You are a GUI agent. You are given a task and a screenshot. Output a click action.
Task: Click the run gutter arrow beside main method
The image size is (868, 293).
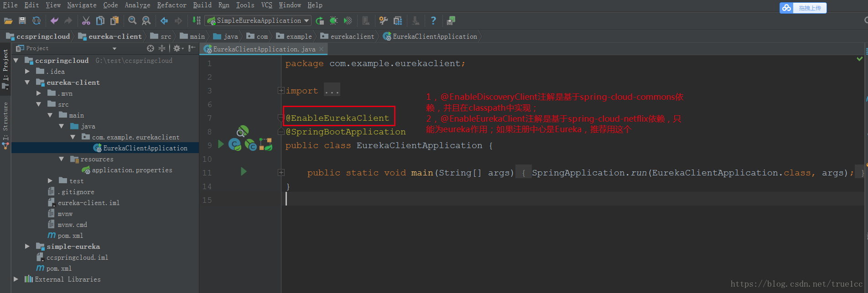pos(244,172)
